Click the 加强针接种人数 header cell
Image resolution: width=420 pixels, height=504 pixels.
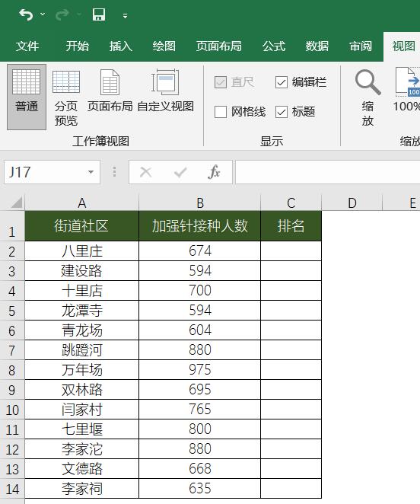point(200,226)
